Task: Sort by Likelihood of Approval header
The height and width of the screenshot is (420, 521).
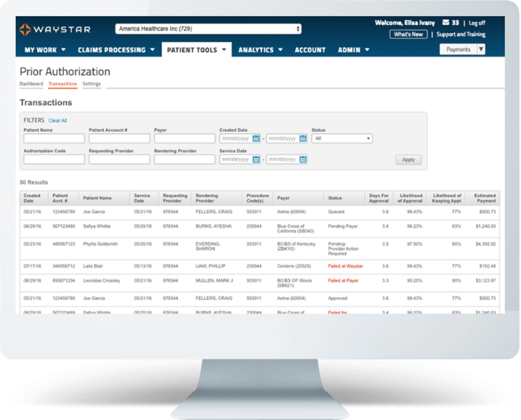Action: pyautogui.click(x=410, y=198)
